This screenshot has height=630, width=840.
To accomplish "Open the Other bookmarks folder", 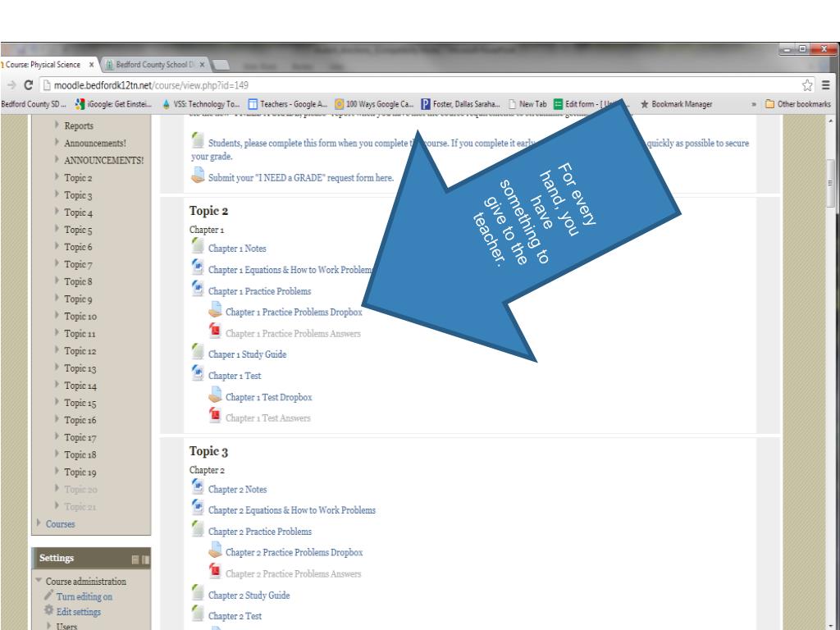I will point(797,104).
